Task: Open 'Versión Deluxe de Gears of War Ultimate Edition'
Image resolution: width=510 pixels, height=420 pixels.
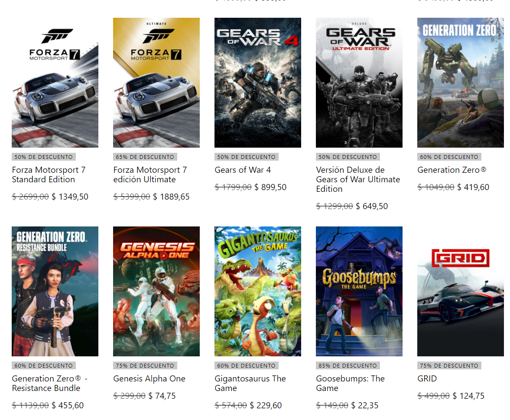Action: pyautogui.click(x=358, y=179)
